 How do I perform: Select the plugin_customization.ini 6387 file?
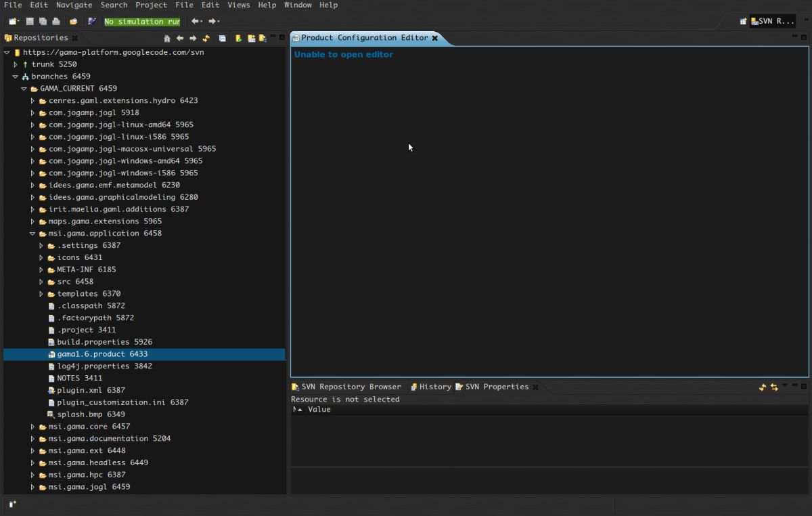click(x=118, y=402)
